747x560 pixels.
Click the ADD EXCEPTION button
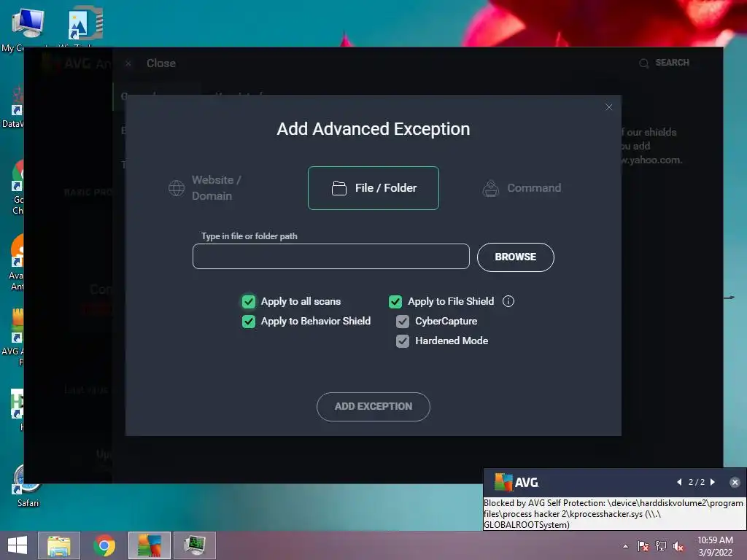coord(373,407)
